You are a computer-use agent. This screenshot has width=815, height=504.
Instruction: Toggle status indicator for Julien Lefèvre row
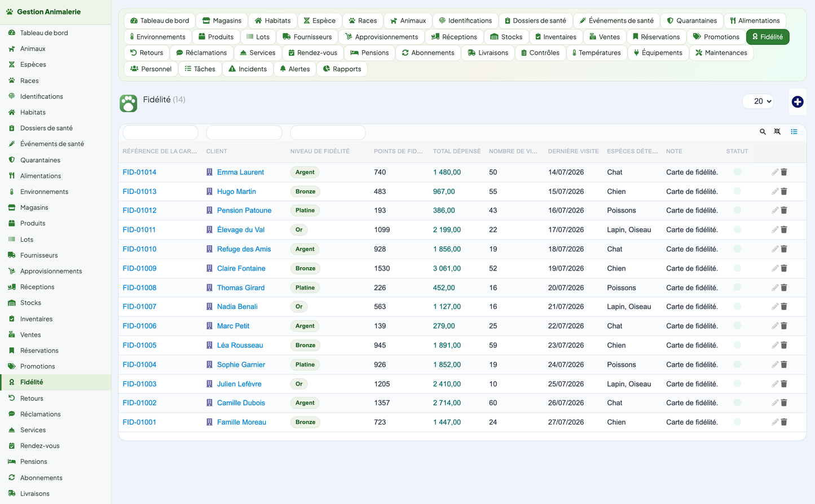tap(737, 384)
